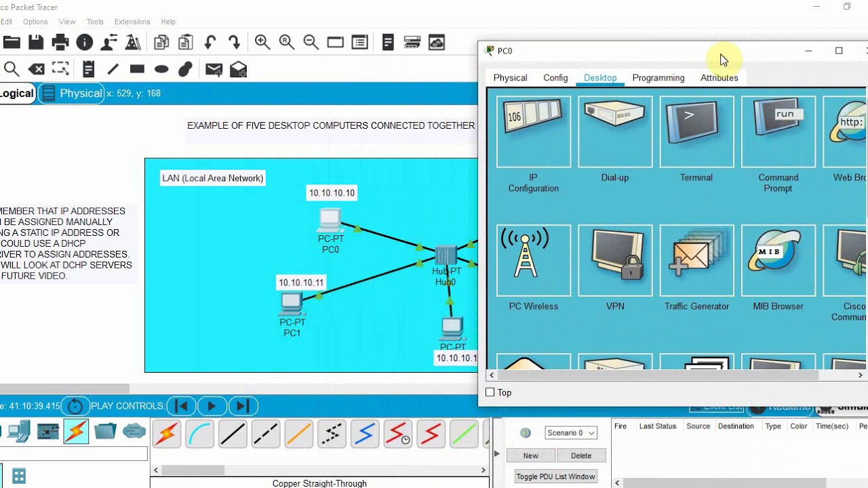Open the Tools menu
868x488 pixels.
coord(95,22)
